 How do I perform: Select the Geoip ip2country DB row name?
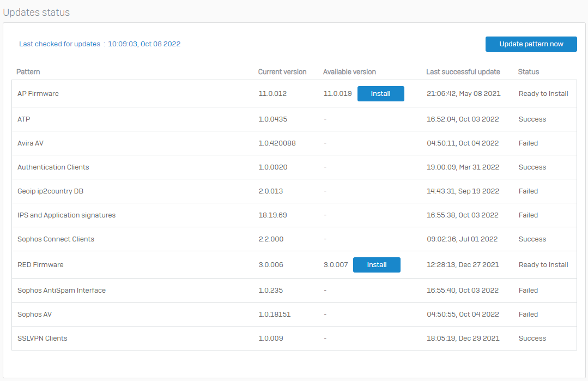(x=50, y=191)
